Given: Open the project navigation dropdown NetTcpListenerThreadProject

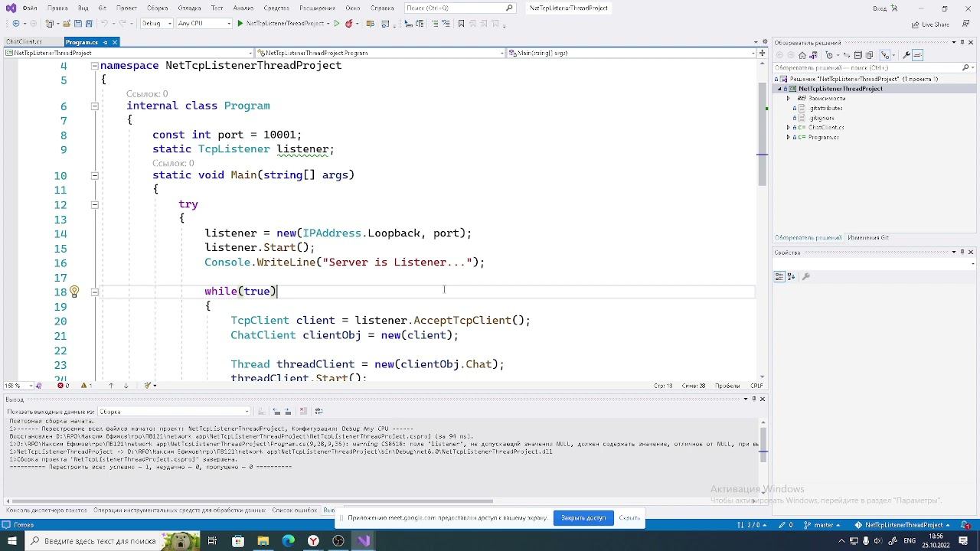Looking at the screenshot, I should coord(129,53).
